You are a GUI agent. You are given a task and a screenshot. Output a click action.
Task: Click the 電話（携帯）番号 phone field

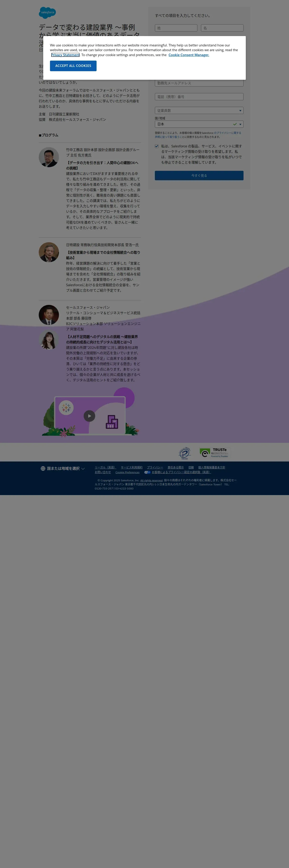point(199,97)
